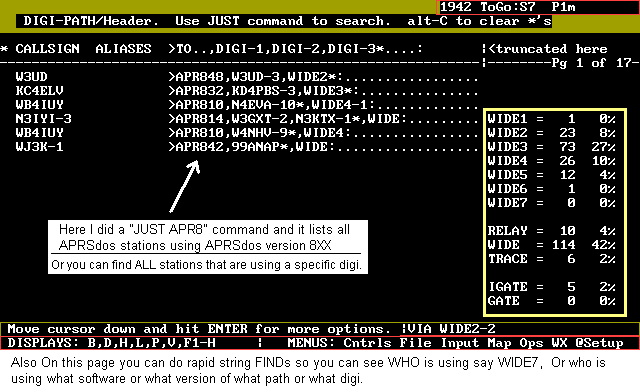Click the GATE = 0 statistics row
This screenshot has width=640, height=392.
[x=551, y=301]
